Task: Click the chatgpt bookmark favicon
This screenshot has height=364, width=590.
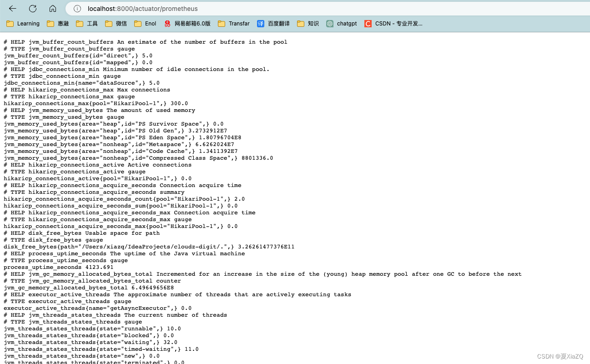Action: tap(330, 24)
